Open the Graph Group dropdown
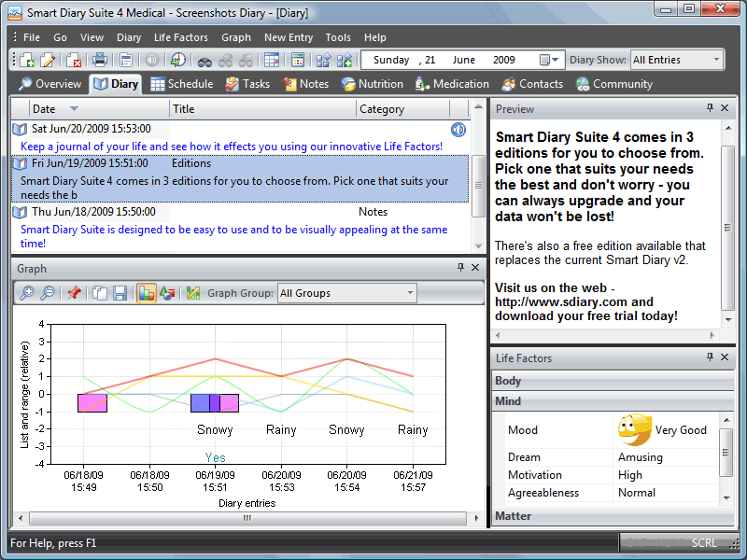This screenshot has width=747, height=560. [410, 293]
